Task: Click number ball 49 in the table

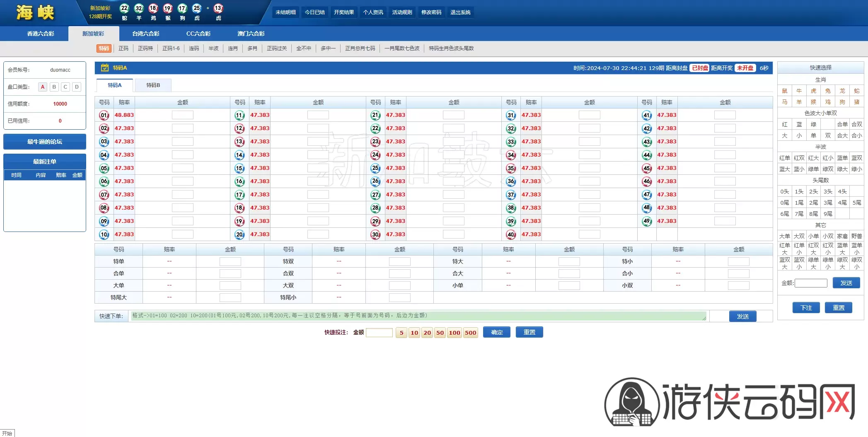Action: (647, 221)
